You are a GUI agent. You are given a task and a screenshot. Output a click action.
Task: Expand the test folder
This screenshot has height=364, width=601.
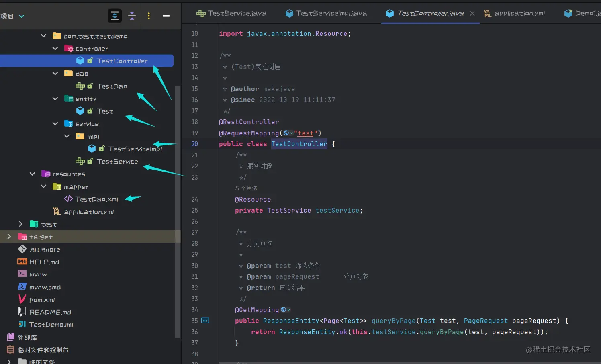point(20,224)
